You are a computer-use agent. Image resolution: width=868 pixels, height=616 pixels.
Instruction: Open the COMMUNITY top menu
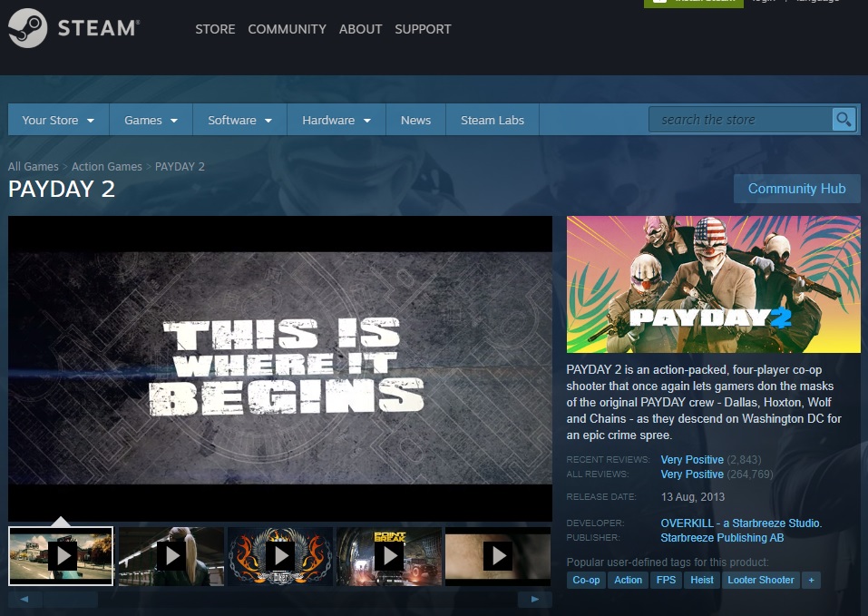287,29
